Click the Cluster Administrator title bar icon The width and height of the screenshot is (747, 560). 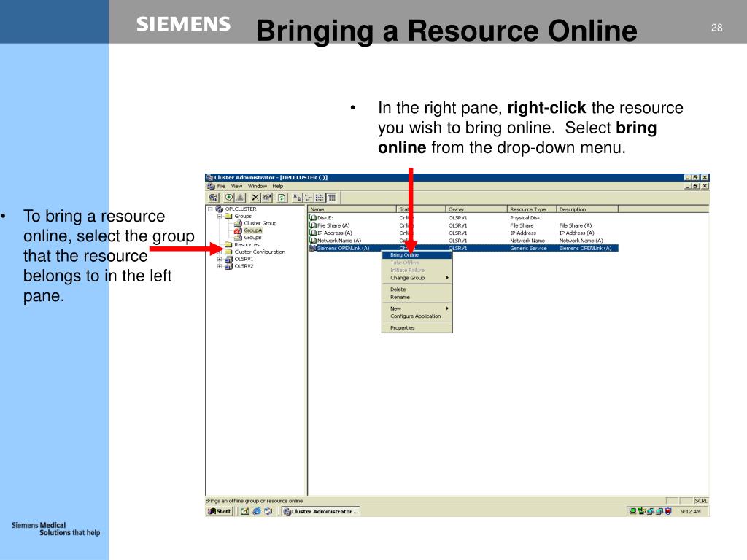click(209, 178)
